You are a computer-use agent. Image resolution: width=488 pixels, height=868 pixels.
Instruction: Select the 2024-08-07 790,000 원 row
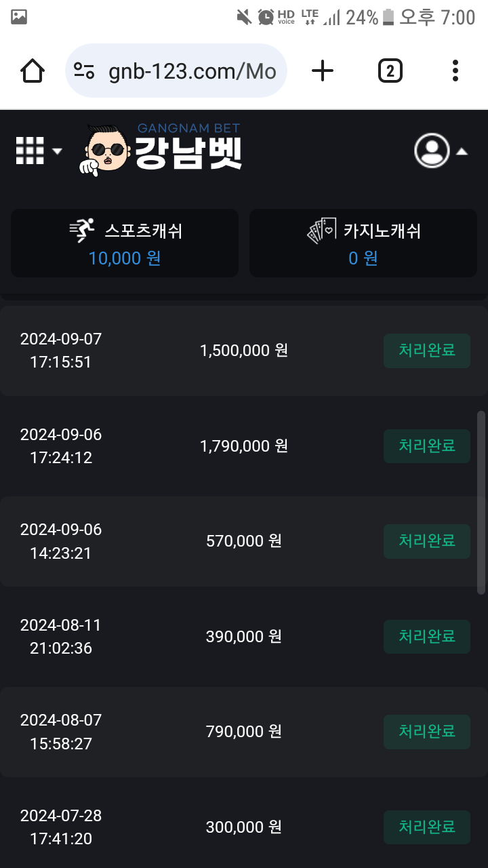203,732
